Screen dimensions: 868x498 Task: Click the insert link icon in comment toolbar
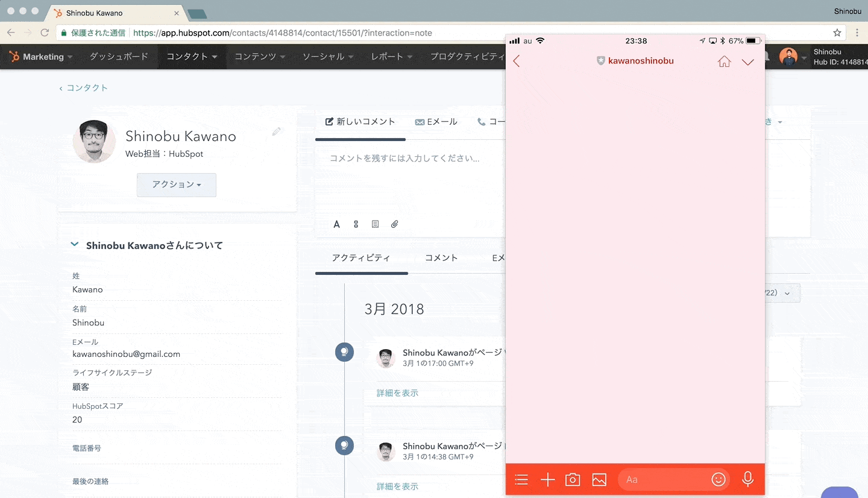click(356, 224)
